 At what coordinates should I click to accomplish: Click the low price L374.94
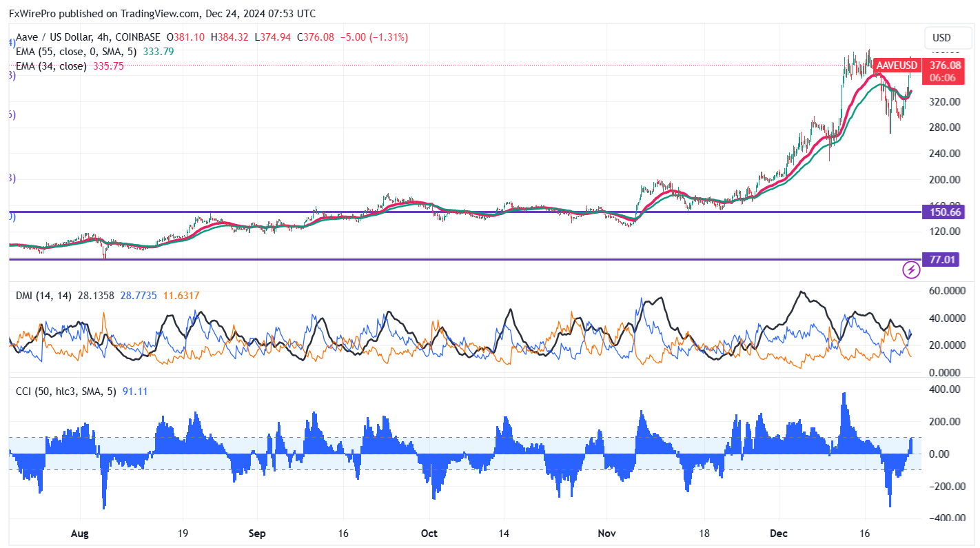[274, 37]
